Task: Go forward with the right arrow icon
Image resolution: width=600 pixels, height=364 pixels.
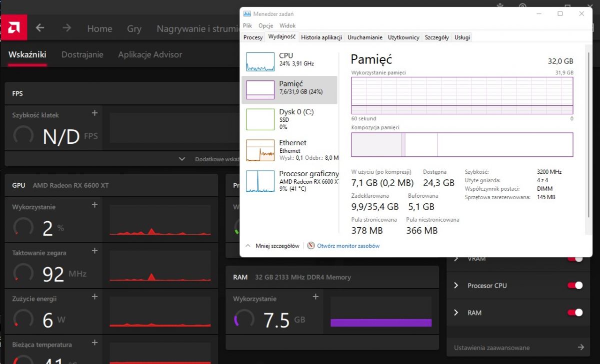Action: tap(66, 28)
